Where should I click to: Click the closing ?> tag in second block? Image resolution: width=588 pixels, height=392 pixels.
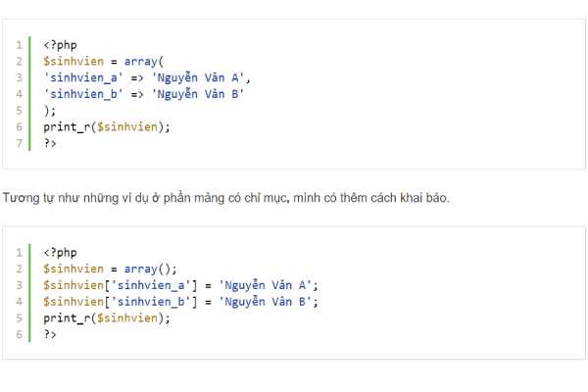[50, 334]
